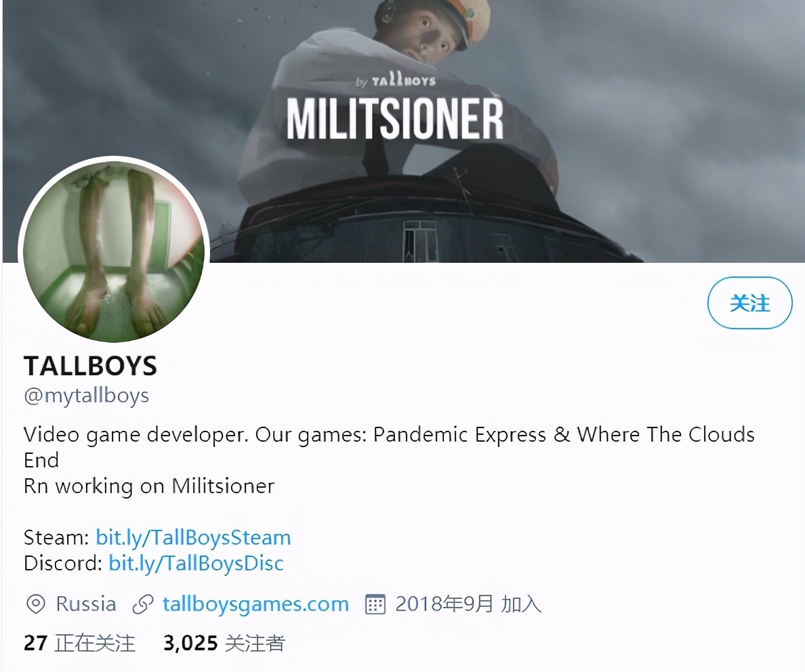
Task: Select the TALLBOYS display name
Action: 90,366
